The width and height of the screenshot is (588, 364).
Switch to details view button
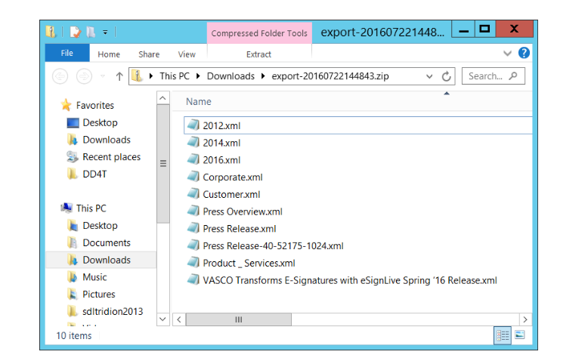pos(503,335)
